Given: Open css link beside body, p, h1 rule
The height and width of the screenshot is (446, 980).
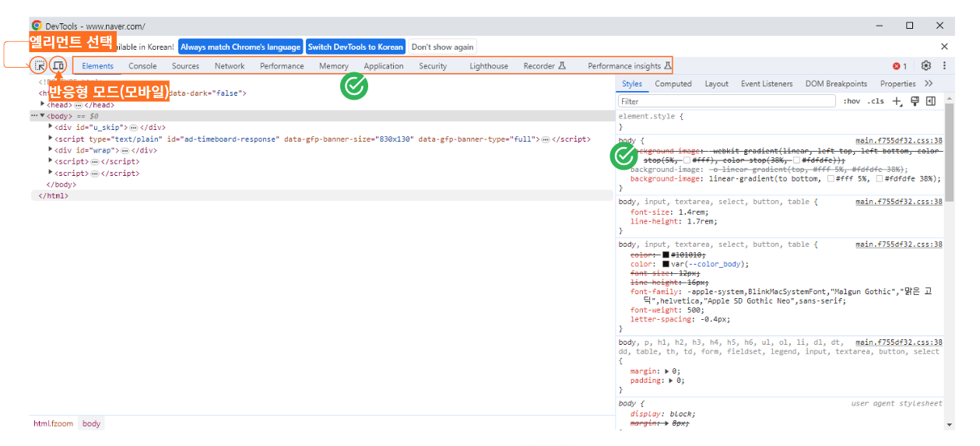Looking at the screenshot, I should (x=899, y=342).
